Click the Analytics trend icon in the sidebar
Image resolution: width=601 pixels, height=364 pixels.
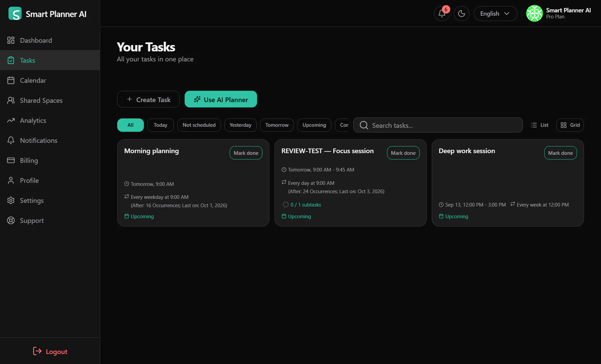[11, 120]
